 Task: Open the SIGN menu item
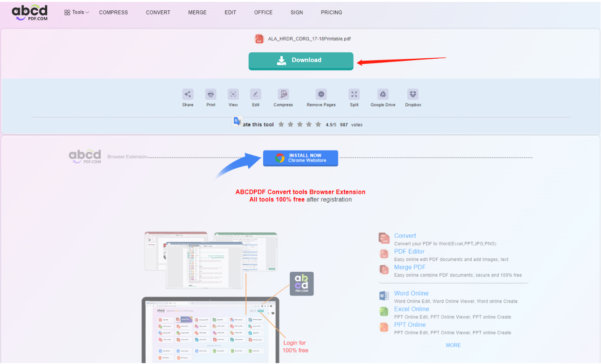[x=297, y=13]
